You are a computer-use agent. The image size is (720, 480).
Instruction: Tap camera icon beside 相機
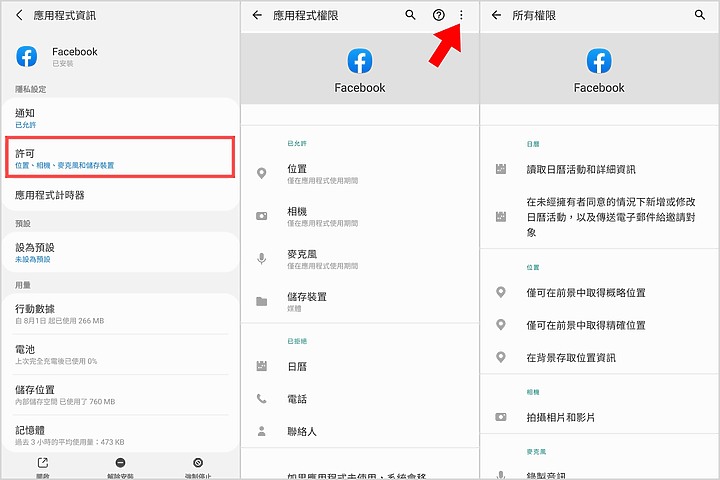pos(262,216)
